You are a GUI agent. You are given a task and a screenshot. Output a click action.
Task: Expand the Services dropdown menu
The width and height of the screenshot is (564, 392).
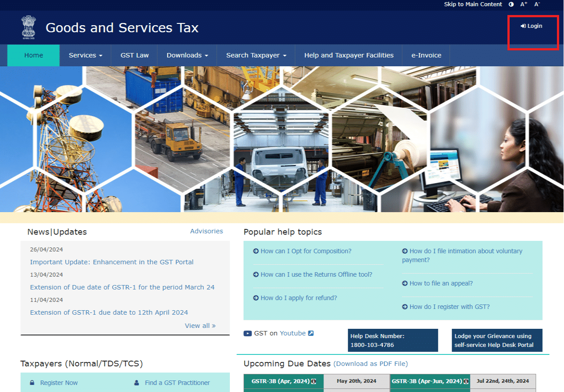(85, 55)
